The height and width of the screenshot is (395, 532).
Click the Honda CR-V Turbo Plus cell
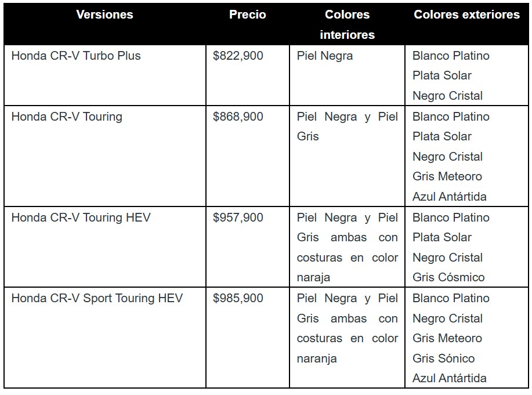click(76, 56)
